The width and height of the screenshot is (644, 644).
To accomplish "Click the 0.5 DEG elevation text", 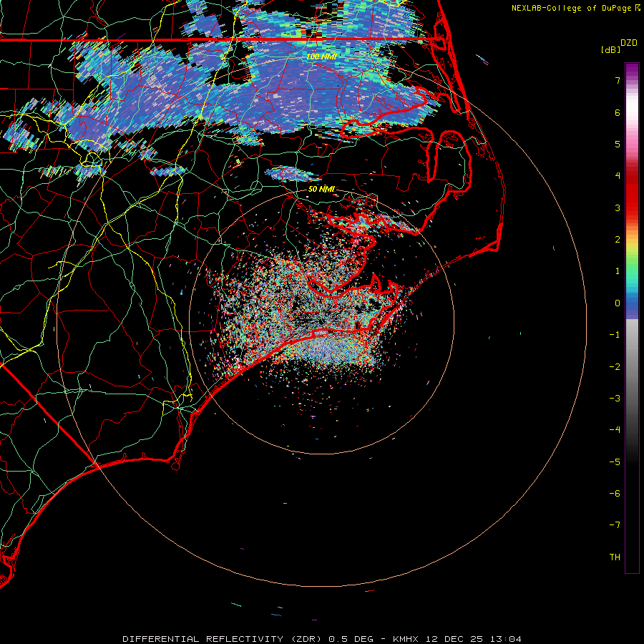I will (x=351, y=639).
